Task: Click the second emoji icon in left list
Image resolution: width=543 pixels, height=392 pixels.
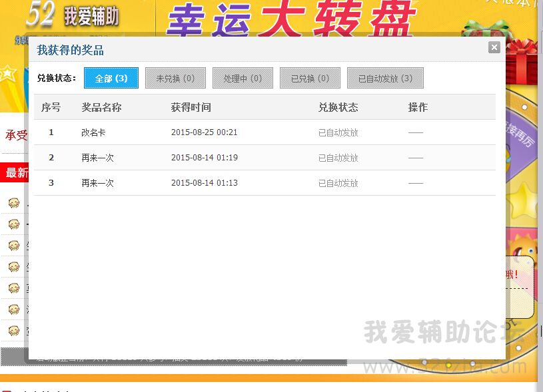Action: pyautogui.click(x=14, y=224)
